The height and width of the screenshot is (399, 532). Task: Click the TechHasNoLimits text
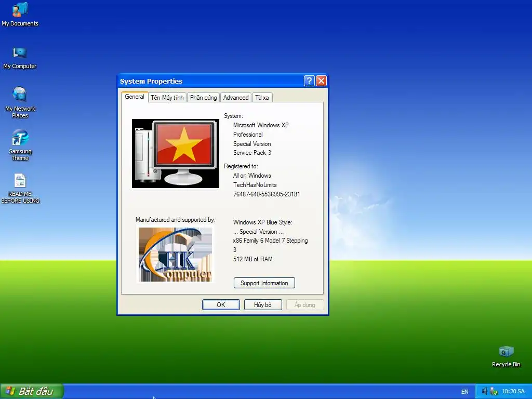(x=255, y=185)
